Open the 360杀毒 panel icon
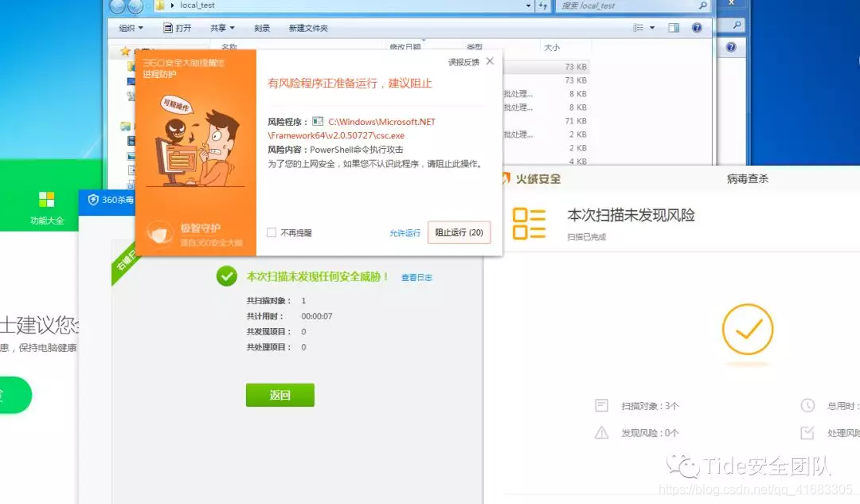The height and width of the screenshot is (504, 860). tap(94, 200)
